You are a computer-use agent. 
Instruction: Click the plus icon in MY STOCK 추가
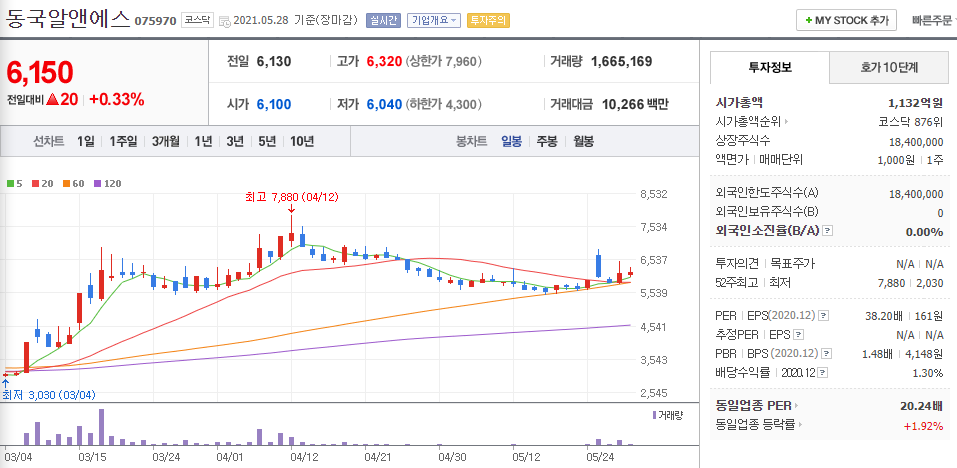point(809,21)
